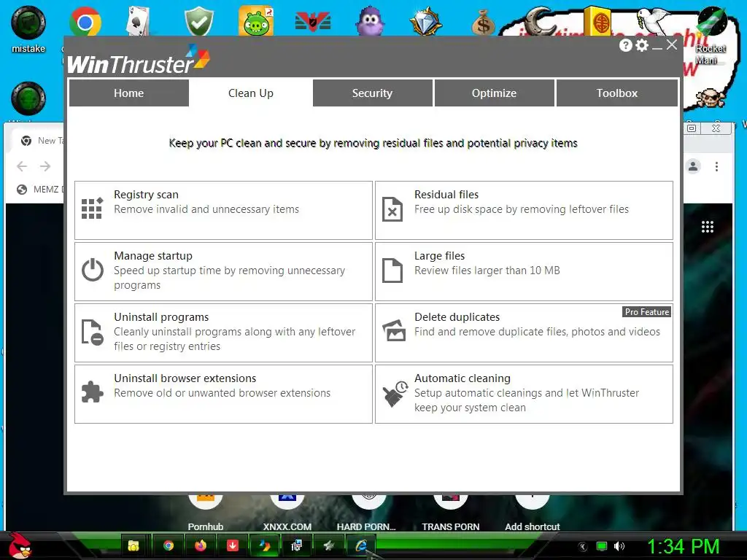Open the Optimize tab
This screenshot has height=560, width=747.
(495, 93)
